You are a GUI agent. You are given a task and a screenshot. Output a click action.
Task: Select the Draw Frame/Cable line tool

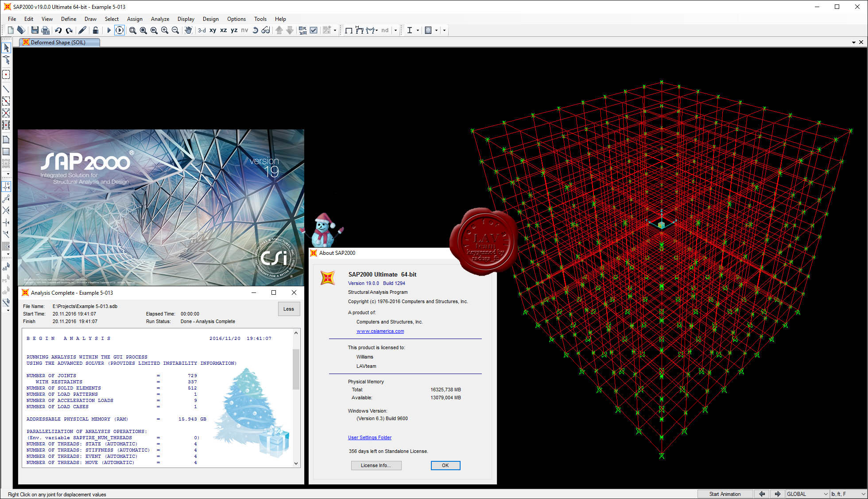pyautogui.click(x=6, y=89)
